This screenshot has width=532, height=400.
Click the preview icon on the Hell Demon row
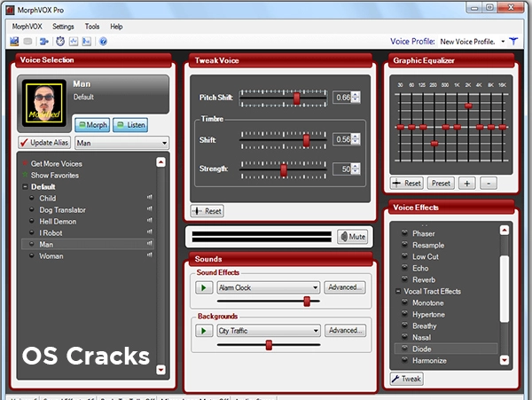point(149,220)
